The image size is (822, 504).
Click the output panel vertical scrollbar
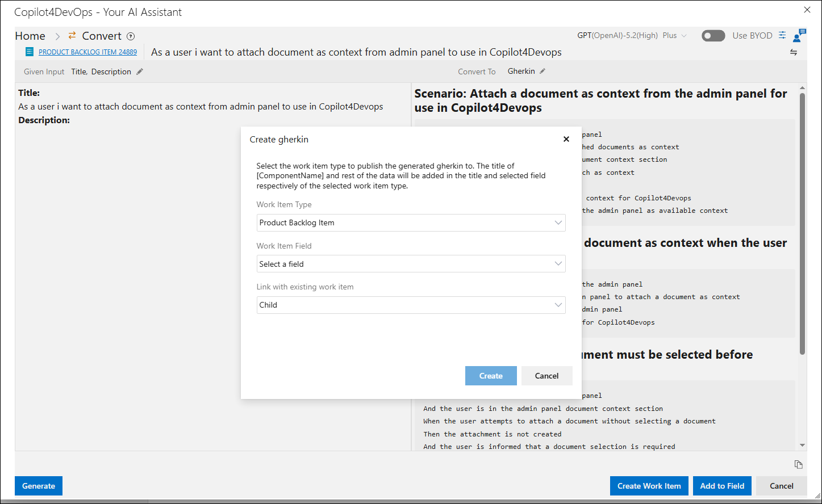coord(802,224)
